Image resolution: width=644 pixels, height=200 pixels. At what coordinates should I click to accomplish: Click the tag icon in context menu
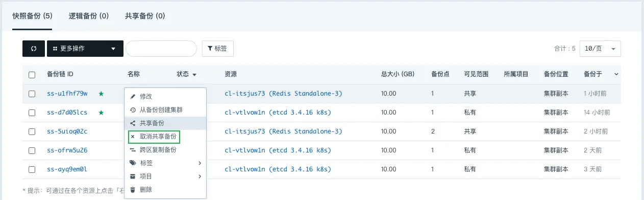click(x=133, y=163)
